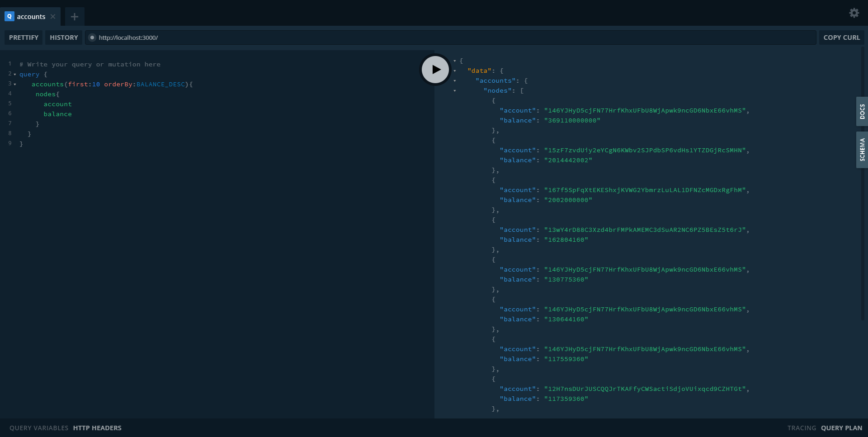Switch to the accounts tab
Screen dimensions: 868x437
tap(31, 17)
